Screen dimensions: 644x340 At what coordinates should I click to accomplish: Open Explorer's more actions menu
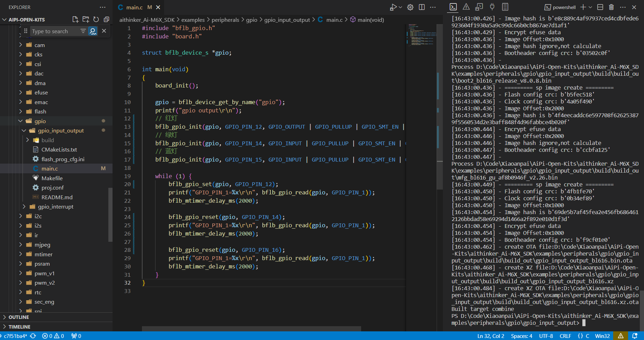102,7
